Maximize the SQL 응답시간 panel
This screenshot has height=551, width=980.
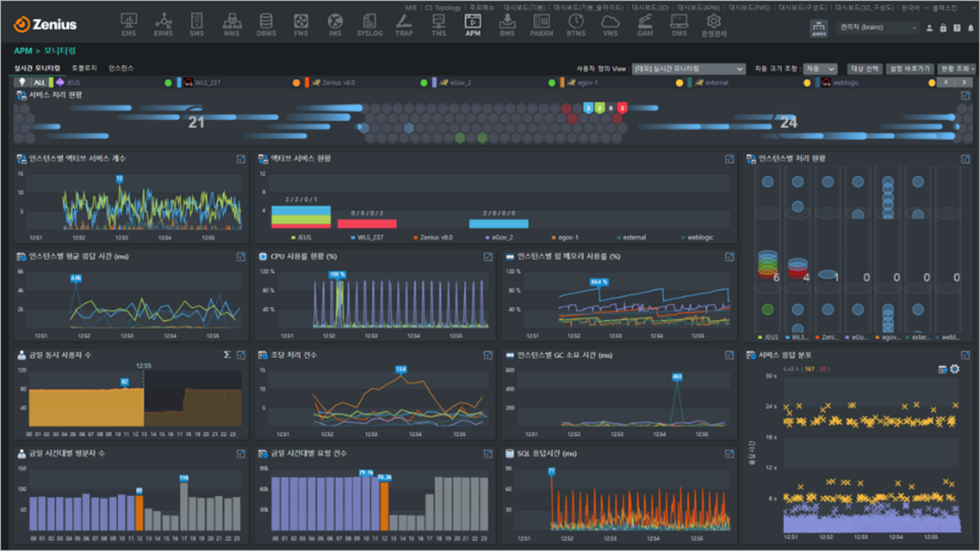click(x=729, y=454)
